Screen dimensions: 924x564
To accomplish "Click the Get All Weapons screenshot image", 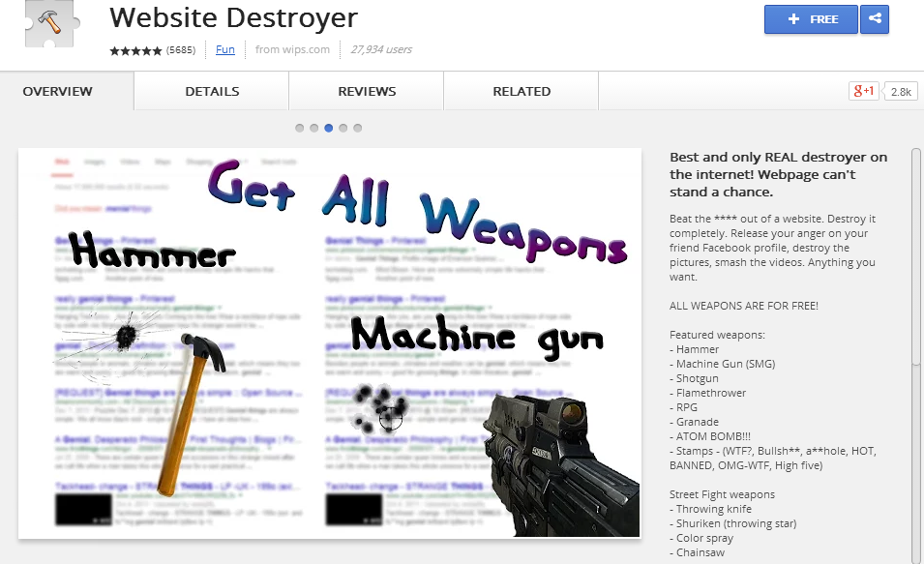I will (329, 343).
